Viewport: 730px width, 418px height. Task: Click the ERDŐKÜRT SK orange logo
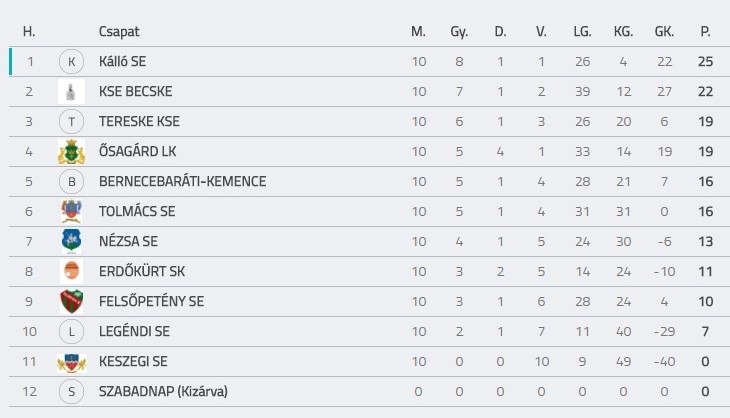71,271
